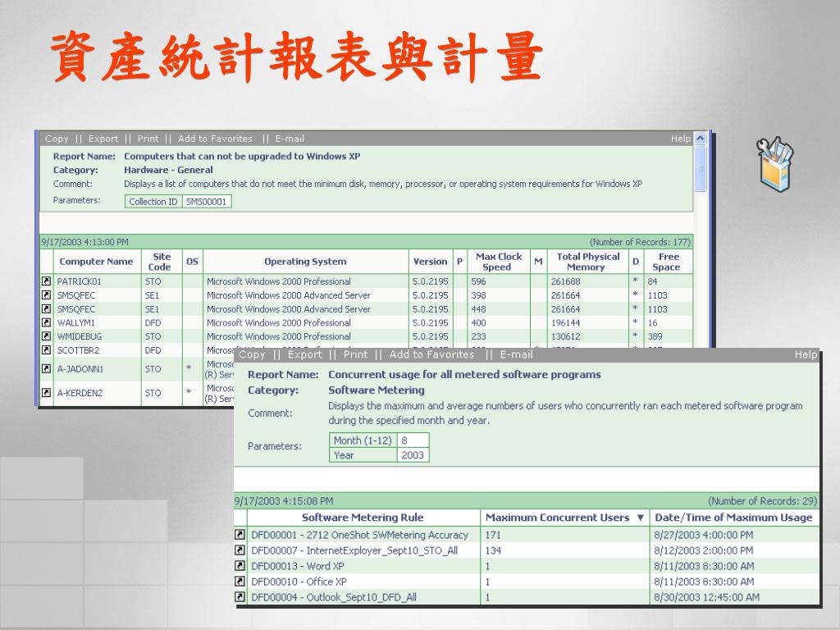
Task: Click the toolbox icon on the slide
Action: [774, 164]
